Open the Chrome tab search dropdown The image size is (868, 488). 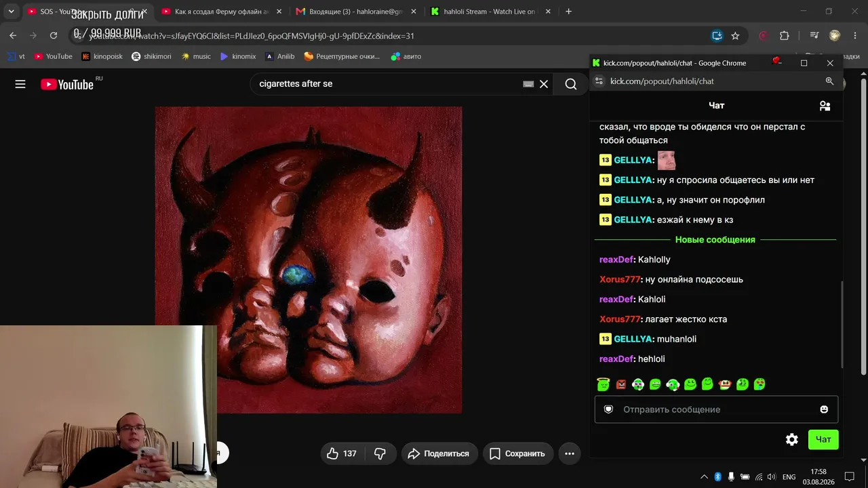click(11, 12)
